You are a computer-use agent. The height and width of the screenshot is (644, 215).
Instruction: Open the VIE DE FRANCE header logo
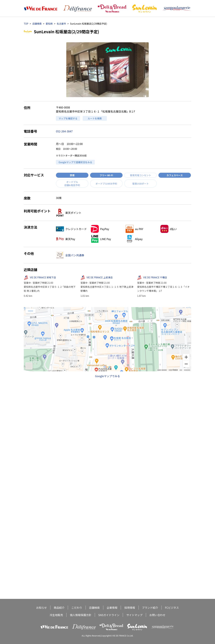pyautogui.click(x=41, y=9)
